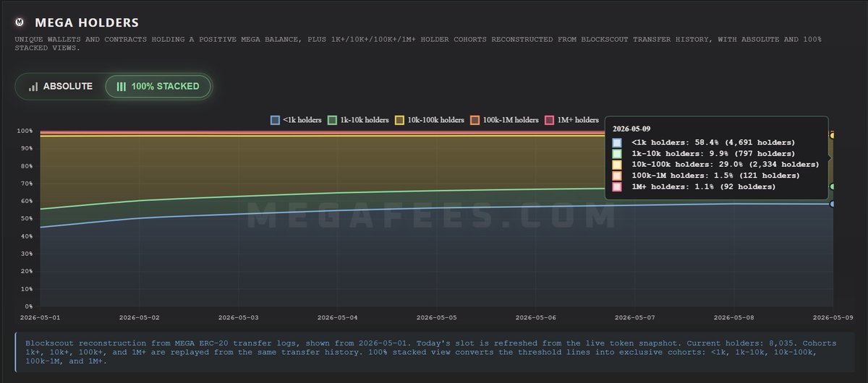Click the pink 1M+ holders legend swatch
The height and width of the screenshot is (383, 868).
[x=549, y=120]
